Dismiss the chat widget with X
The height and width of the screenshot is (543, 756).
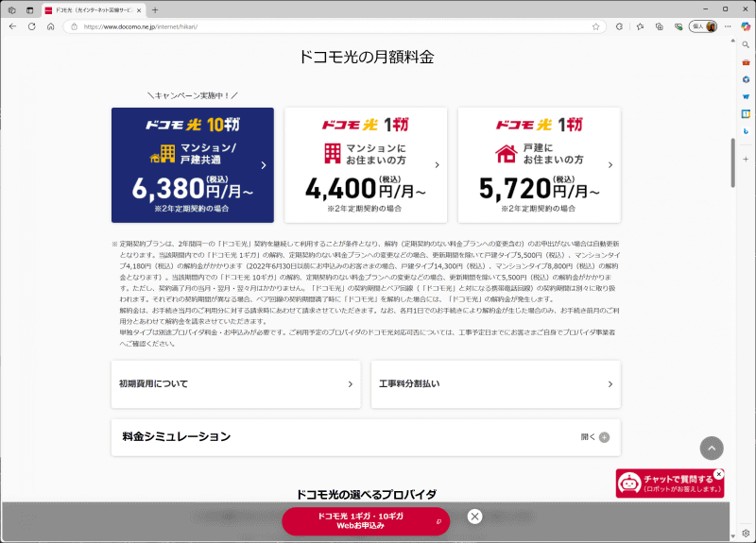[x=719, y=474]
